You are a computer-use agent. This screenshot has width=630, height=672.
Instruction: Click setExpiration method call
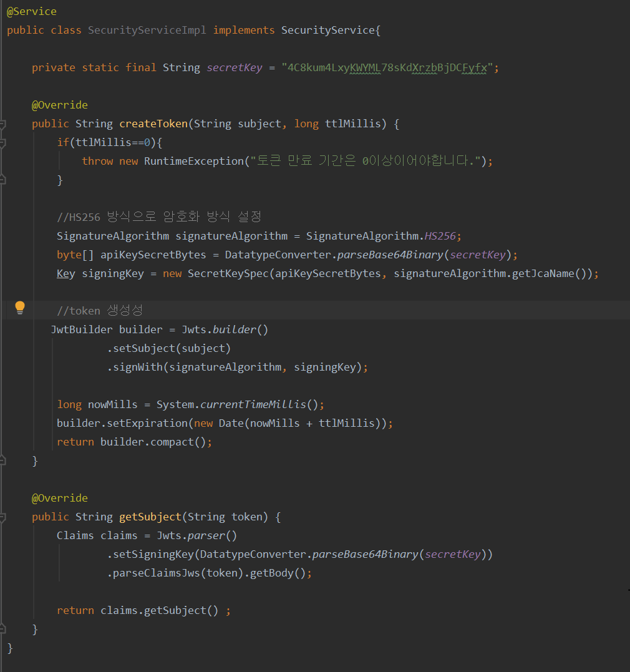pyautogui.click(x=147, y=424)
